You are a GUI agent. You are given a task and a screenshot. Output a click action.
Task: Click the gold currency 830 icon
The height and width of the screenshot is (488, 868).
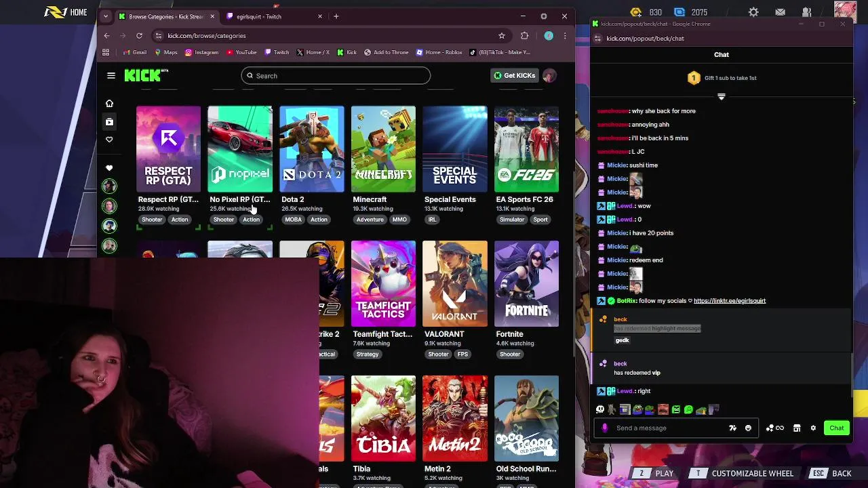[x=635, y=12]
